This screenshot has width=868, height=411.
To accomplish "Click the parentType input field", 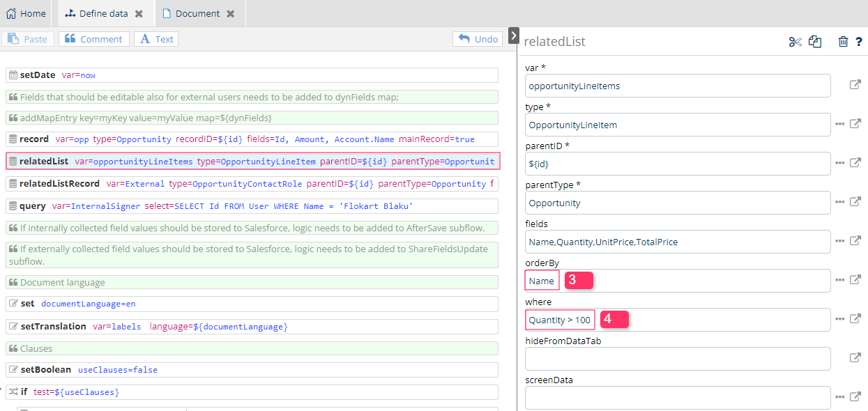I will 677,203.
